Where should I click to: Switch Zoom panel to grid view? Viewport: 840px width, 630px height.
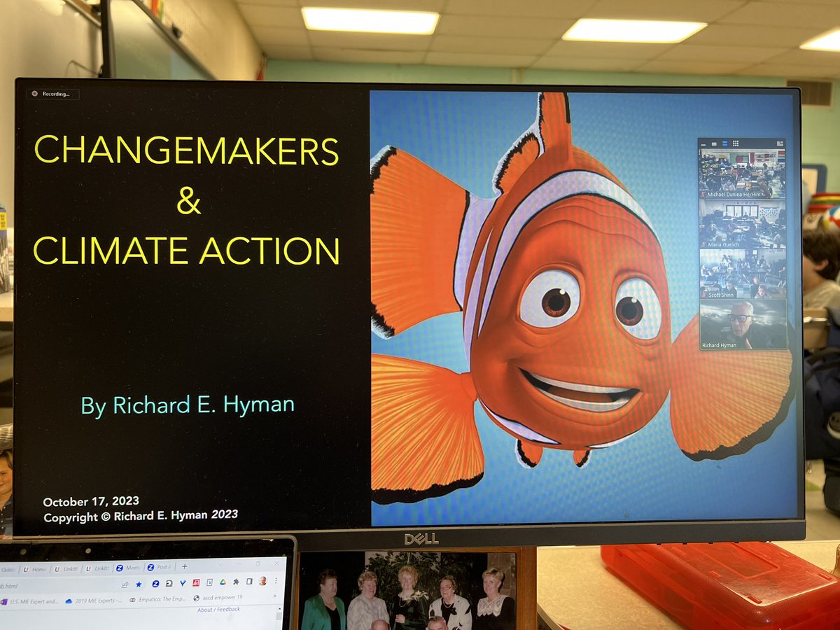tap(736, 143)
